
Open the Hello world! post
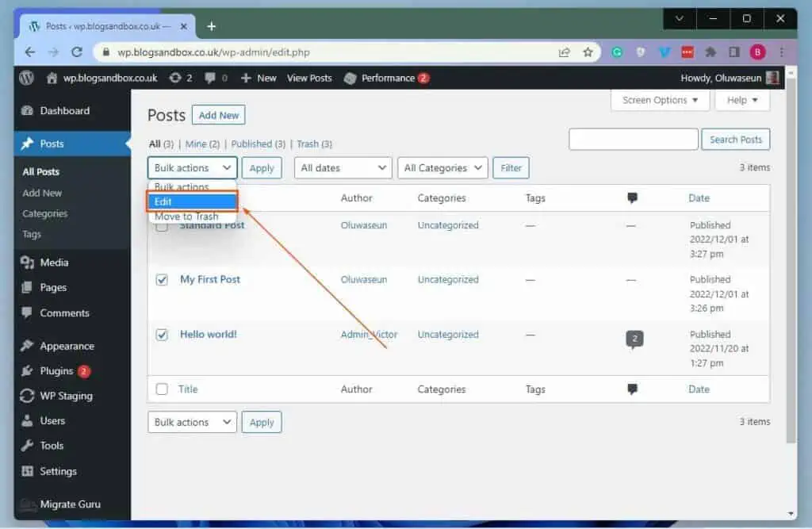tap(208, 334)
